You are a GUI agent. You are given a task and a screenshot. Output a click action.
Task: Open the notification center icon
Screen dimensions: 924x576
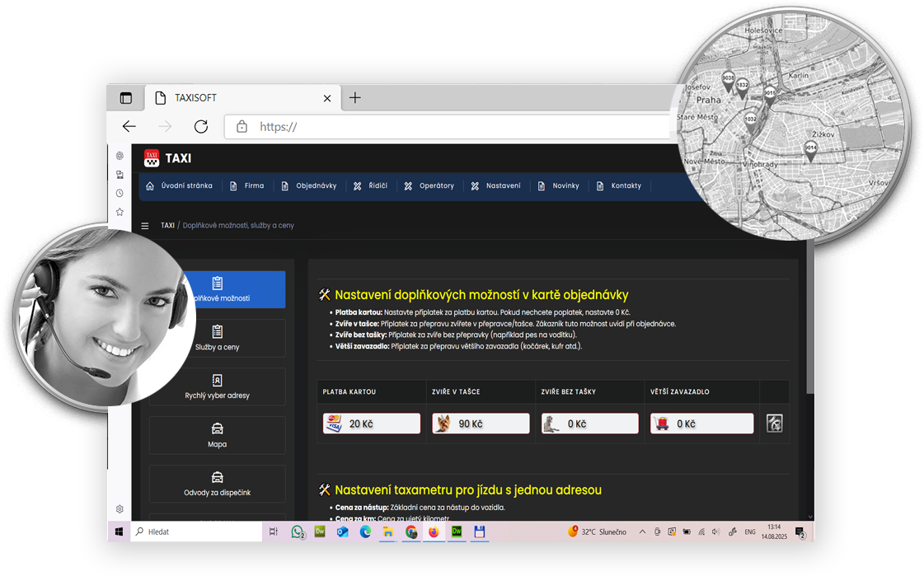click(x=800, y=532)
